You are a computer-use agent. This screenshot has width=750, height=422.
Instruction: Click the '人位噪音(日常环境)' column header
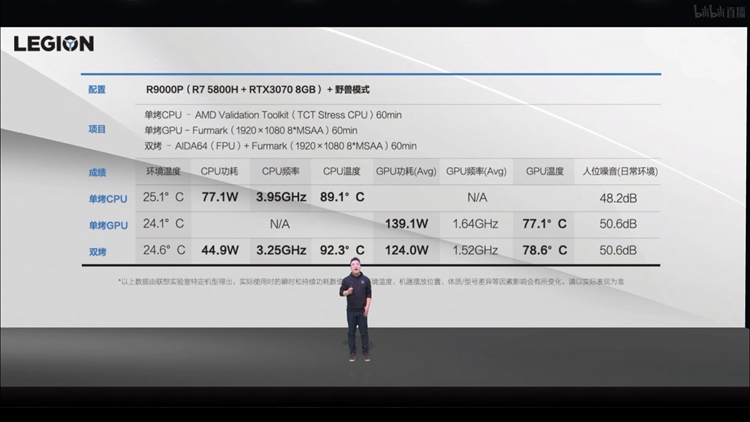point(620,171)
